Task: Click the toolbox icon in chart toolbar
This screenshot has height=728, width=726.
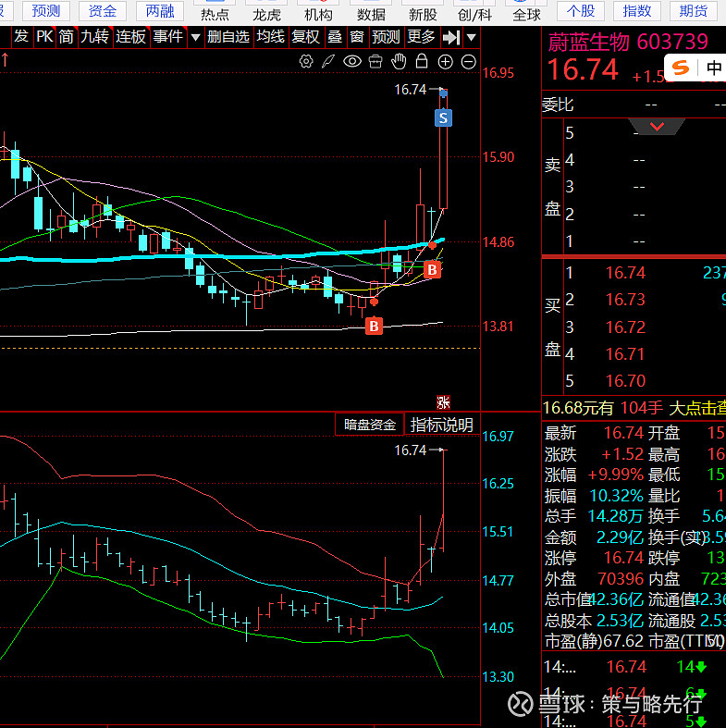Action: point(375,61)
